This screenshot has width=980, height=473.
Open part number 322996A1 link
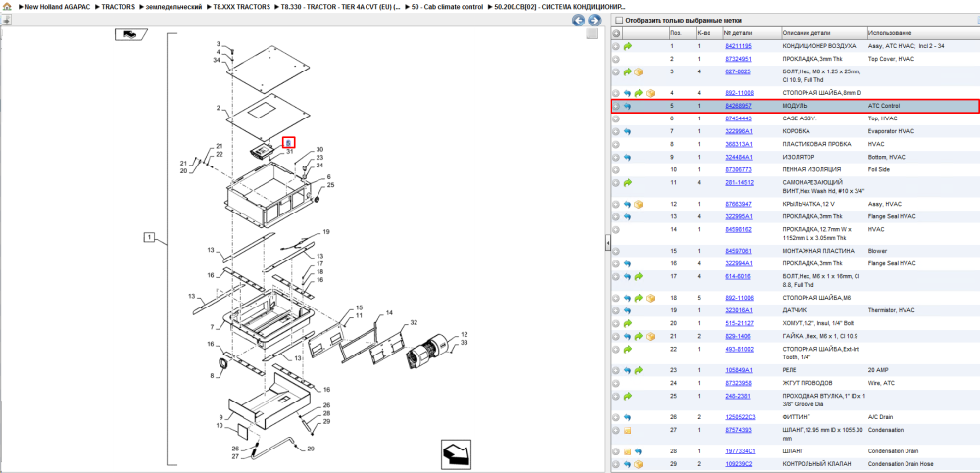click(739, 132)
